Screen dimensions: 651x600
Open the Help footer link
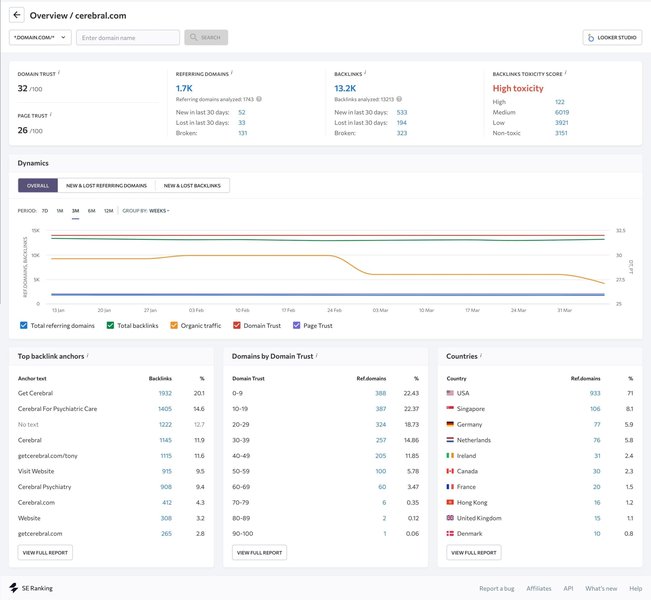tap(635, 588)
